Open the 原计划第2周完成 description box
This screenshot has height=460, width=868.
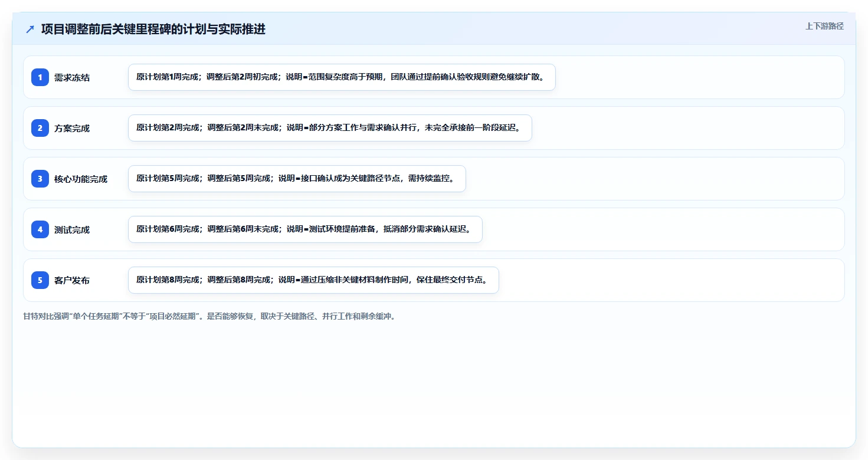pos(330,128)
